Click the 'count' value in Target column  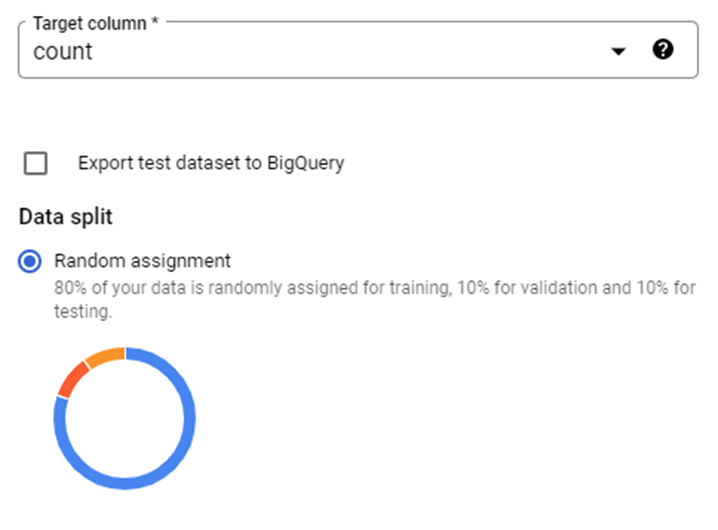coord(63,52)
